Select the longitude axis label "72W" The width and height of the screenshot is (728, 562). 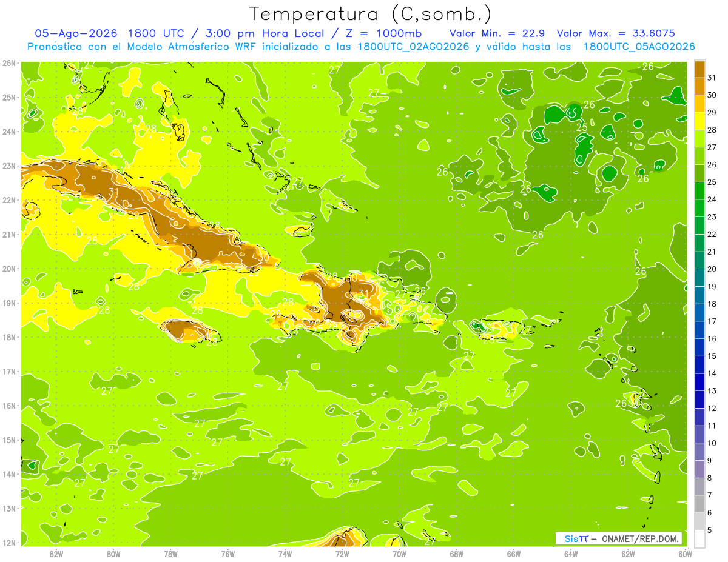[342, 554]
